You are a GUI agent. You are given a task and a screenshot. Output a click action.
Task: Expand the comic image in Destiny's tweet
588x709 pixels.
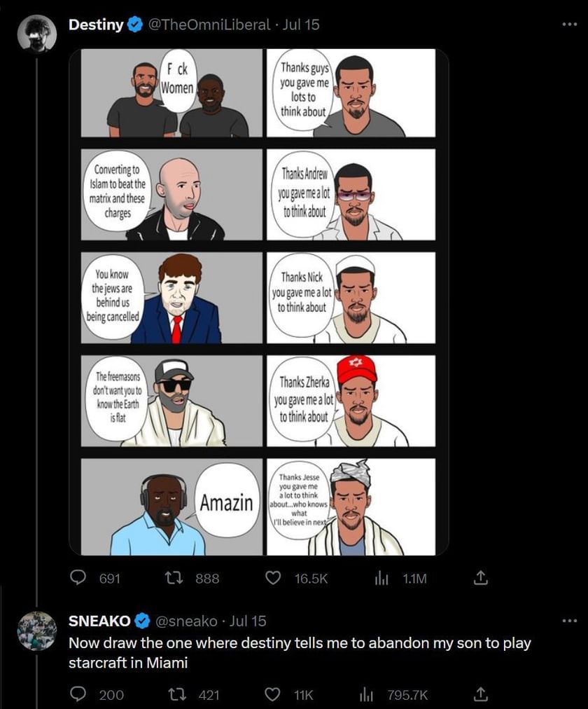[258, 301]
